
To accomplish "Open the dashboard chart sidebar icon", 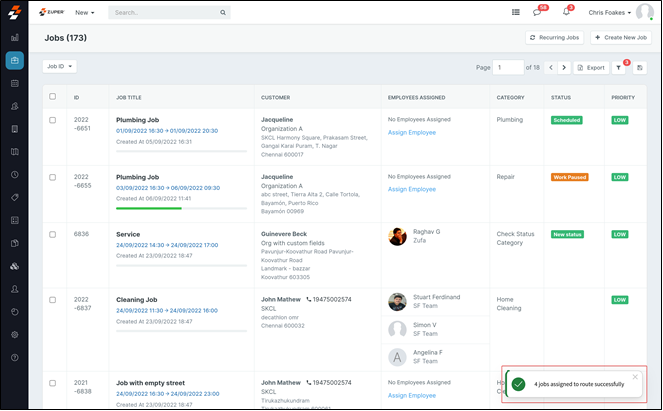I will click(15, 37).
